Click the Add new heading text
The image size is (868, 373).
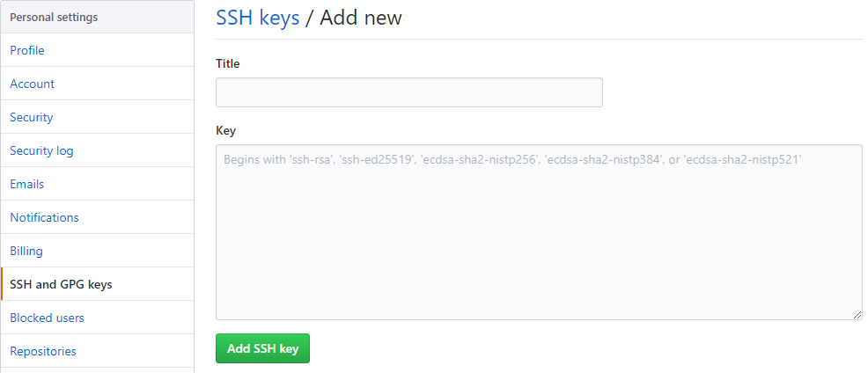(361, 18)
